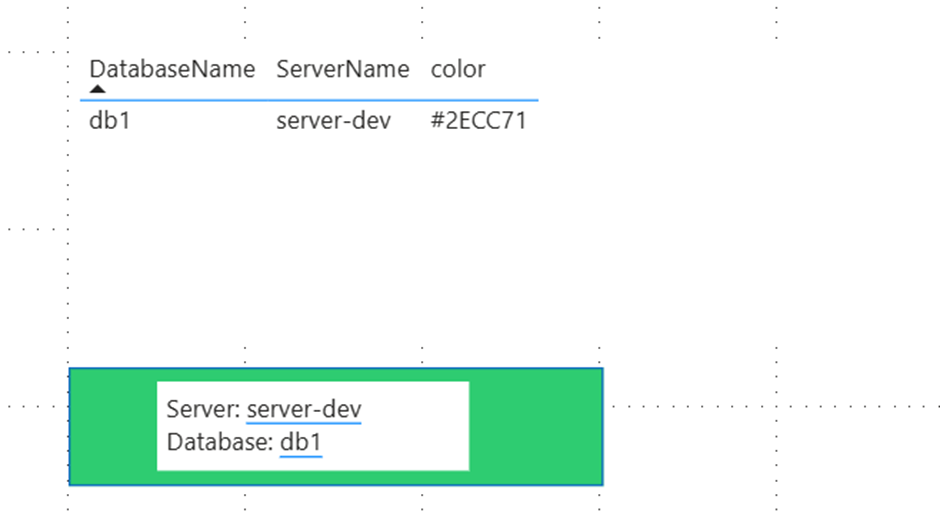Viewport: 940px width, 513px height.
Task: Sort by the DatabaseName column header
Action: tap(172, 69)
